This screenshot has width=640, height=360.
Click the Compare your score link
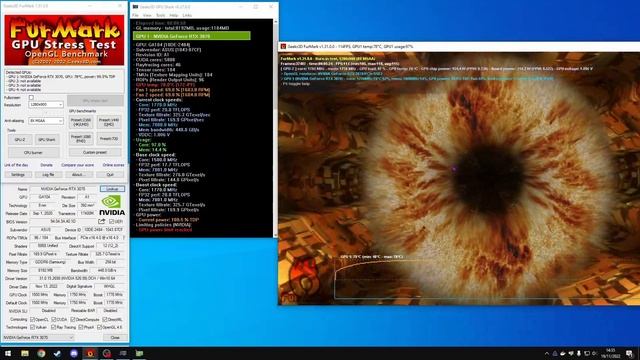(78, 165)
